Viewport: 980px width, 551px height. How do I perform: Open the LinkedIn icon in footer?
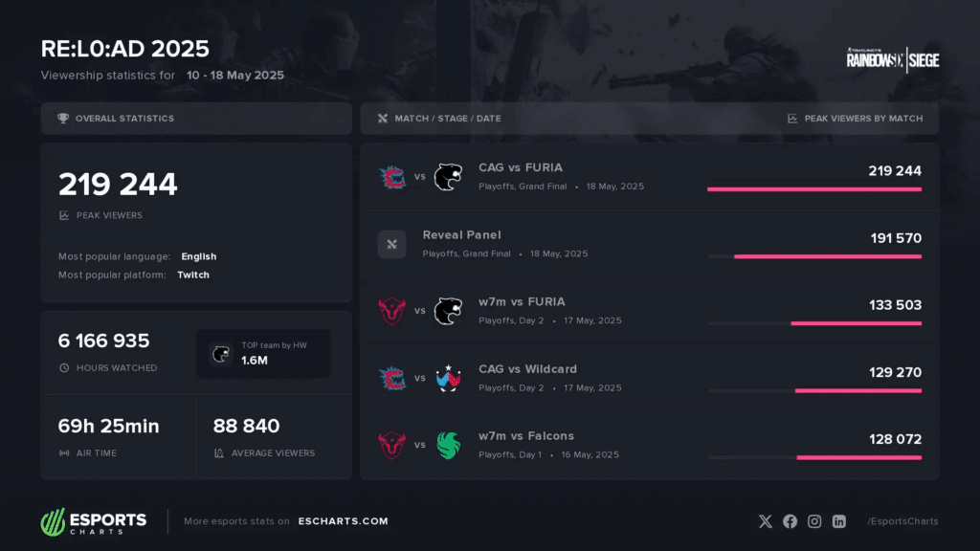pyautogui.click(x=839, y=521)
